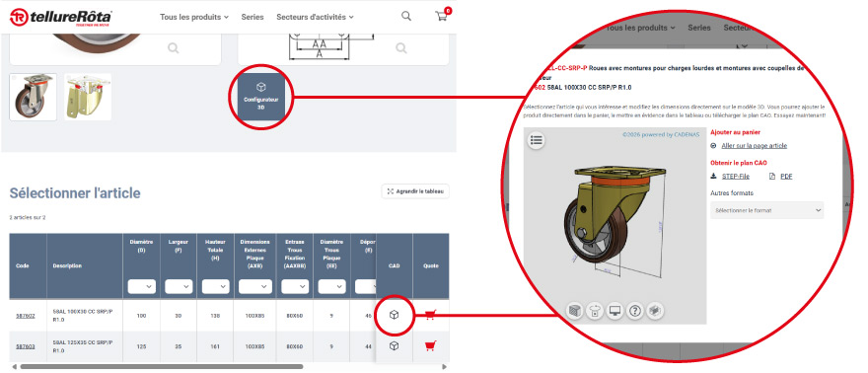Click the Hauteur value 161
The height and width of the screenshot is (373, 868).
215,346
